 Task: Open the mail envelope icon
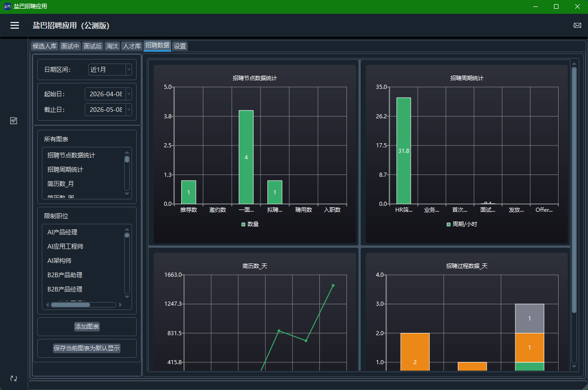pos(577,25)
